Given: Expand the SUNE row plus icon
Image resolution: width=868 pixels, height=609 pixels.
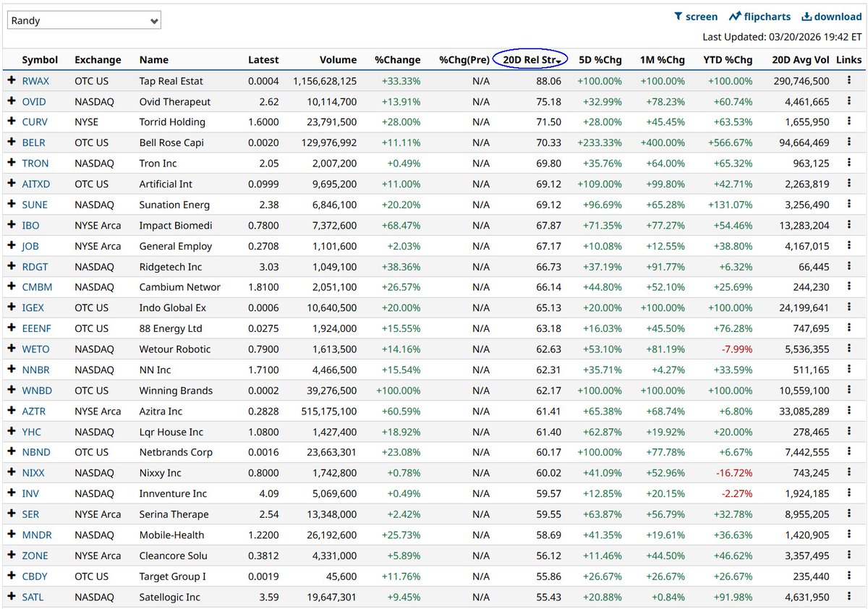Looking at the screenshot, I should click(x=11, y=205).
